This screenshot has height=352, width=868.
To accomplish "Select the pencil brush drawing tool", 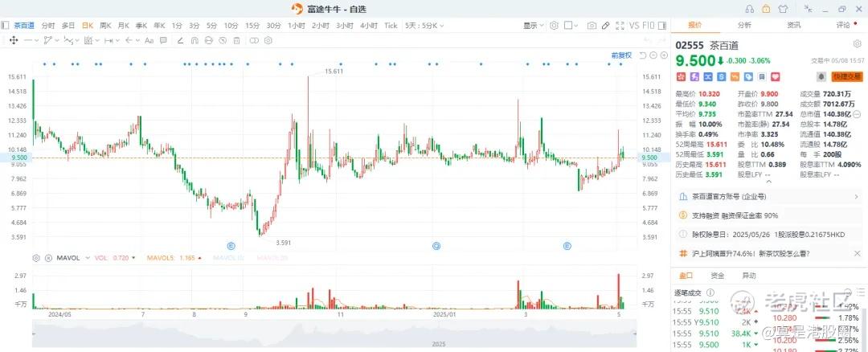I will click(x=180, y=40).
